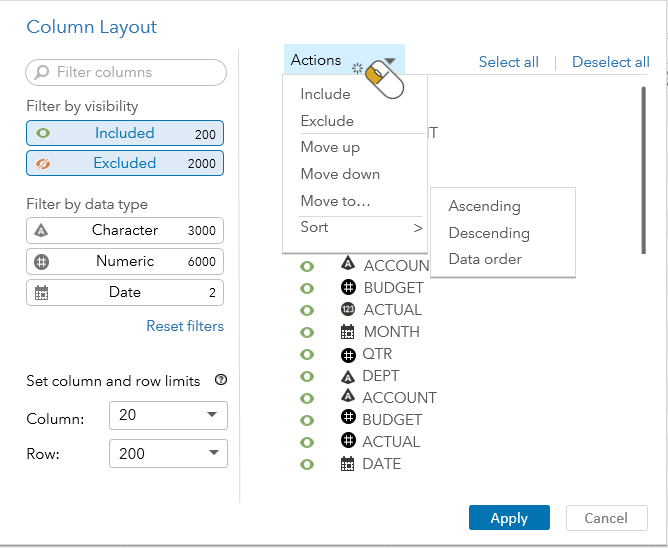Toggle the eye icon for the DEPT column
Image resolution: width=668 pixels, height=548 pixels.
pos(308,376)
